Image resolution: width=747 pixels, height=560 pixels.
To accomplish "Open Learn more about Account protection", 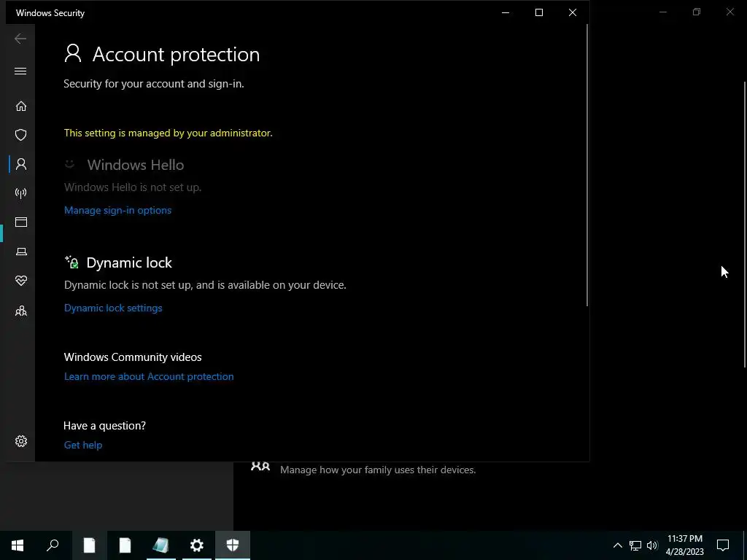I will [149, 376].
